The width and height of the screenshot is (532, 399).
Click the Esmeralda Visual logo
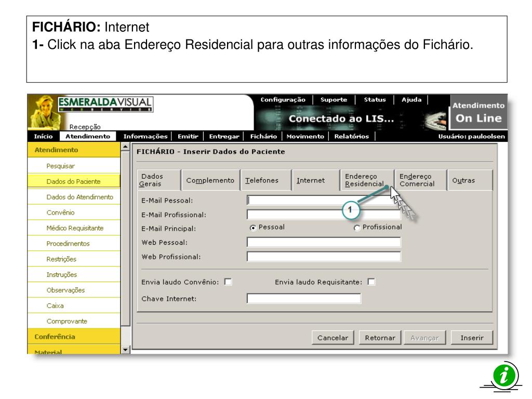coord(105,104)
